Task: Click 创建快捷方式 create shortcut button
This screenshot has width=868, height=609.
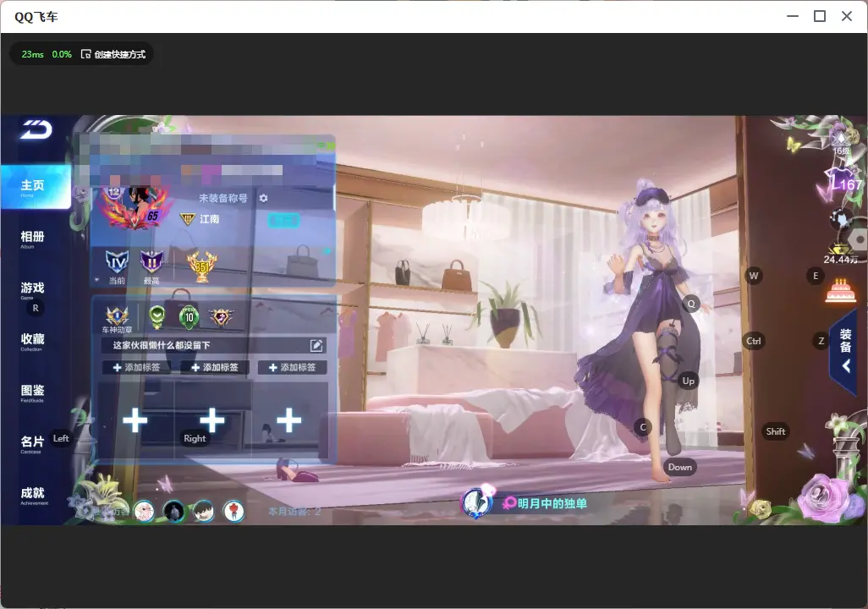Action: 113,54
